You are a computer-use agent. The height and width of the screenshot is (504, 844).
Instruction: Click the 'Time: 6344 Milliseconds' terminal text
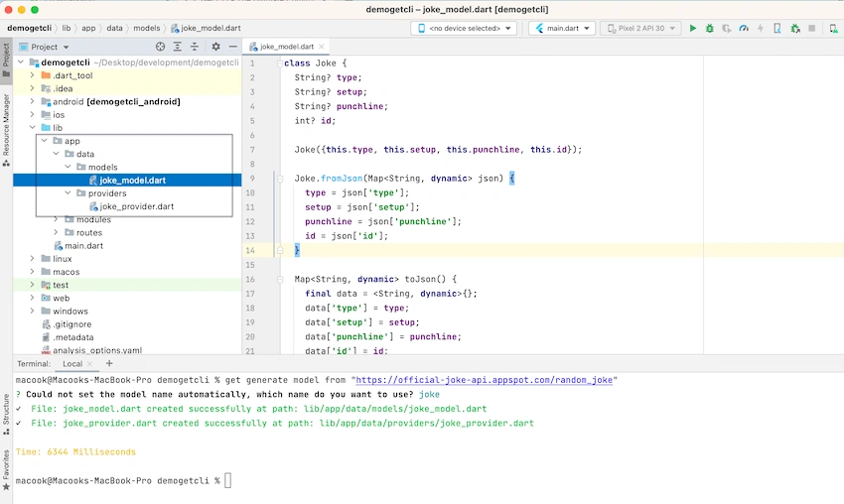75,451
